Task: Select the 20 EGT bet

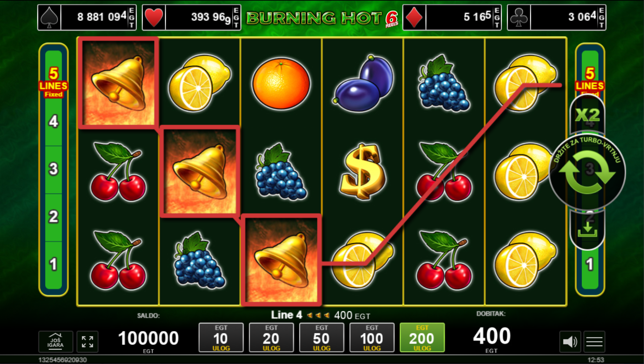Action: tap(271, 337)
